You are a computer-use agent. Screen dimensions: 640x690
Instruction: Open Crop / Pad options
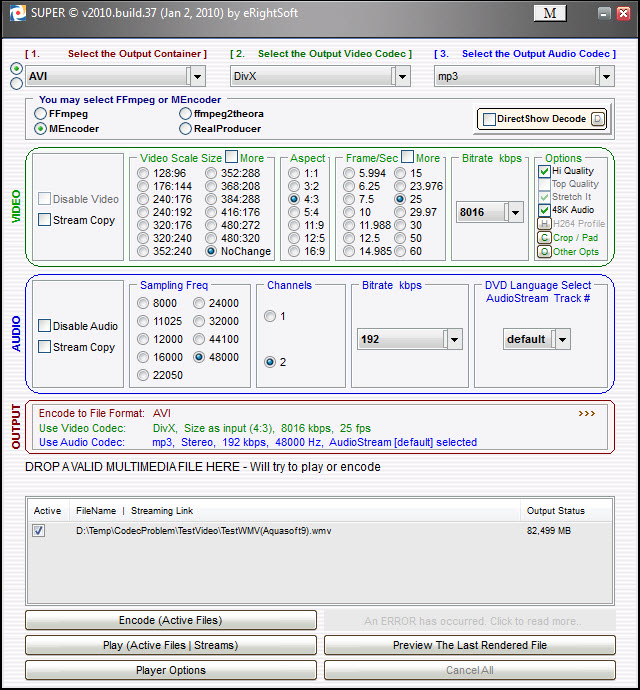point(544,238)
